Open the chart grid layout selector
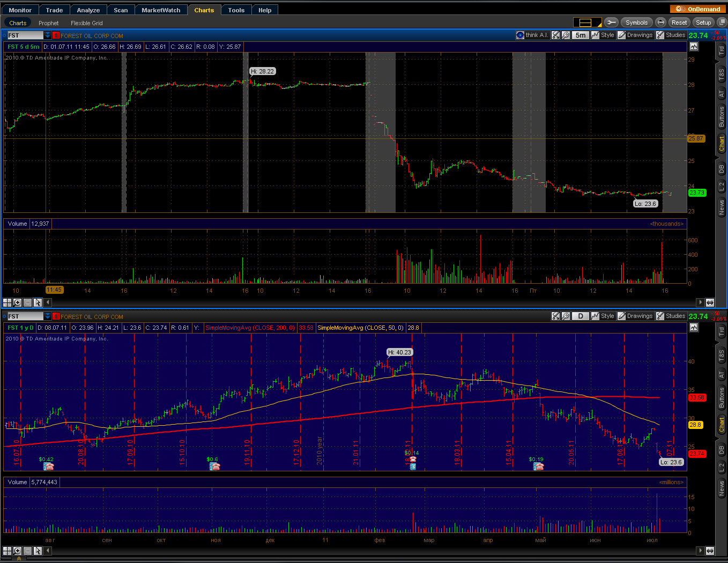 click(x=588, y=23)
